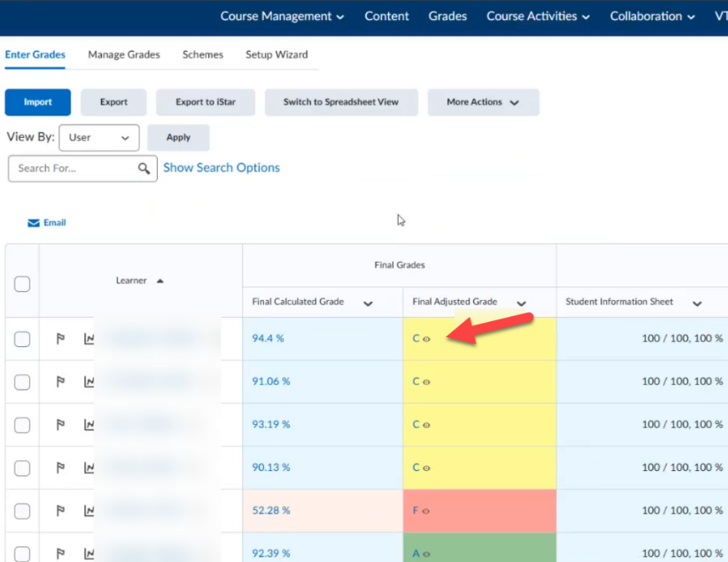Viewport: 728px width, 562px height.
Task: Open the 94.4 % grade link
Action: pyautogui.click(x=267, y=338)
